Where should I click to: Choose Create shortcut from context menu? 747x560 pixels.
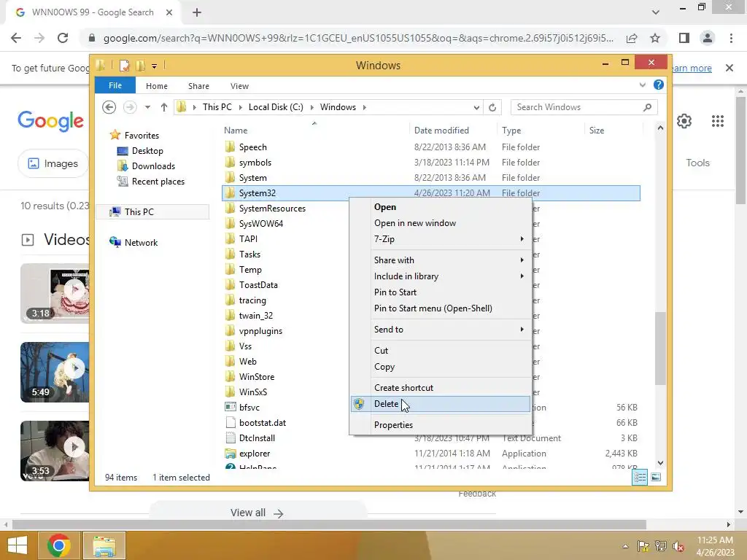click(x=441, y=388)
